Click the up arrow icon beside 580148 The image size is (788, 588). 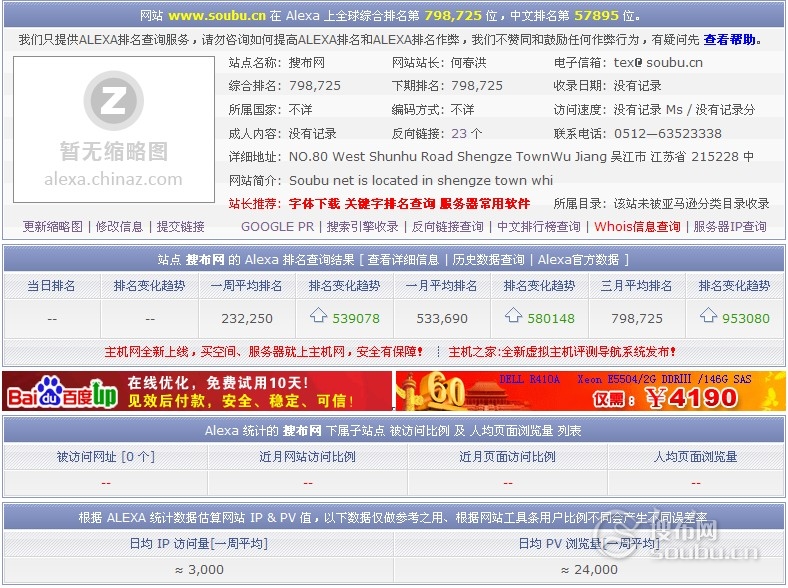[513, 316]
